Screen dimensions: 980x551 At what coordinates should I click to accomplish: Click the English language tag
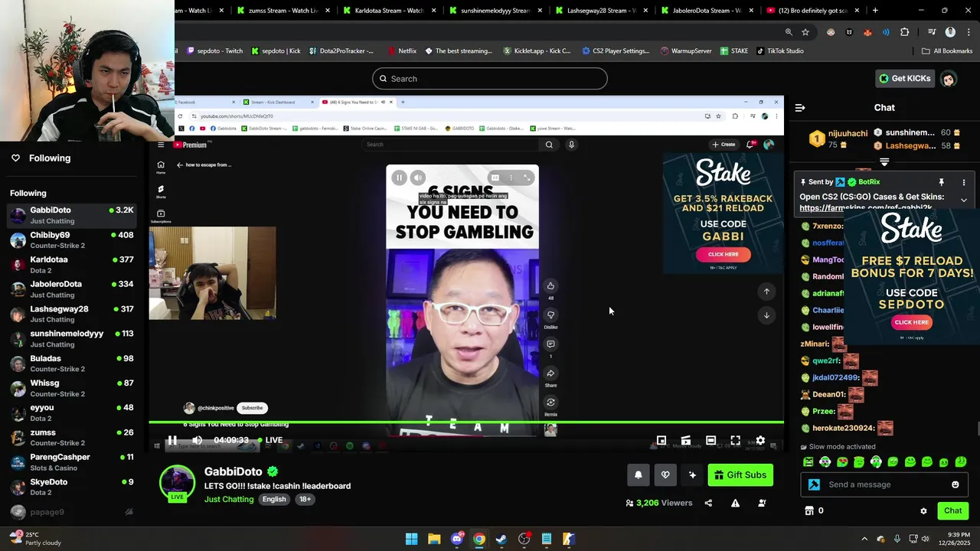coord(274,499)
